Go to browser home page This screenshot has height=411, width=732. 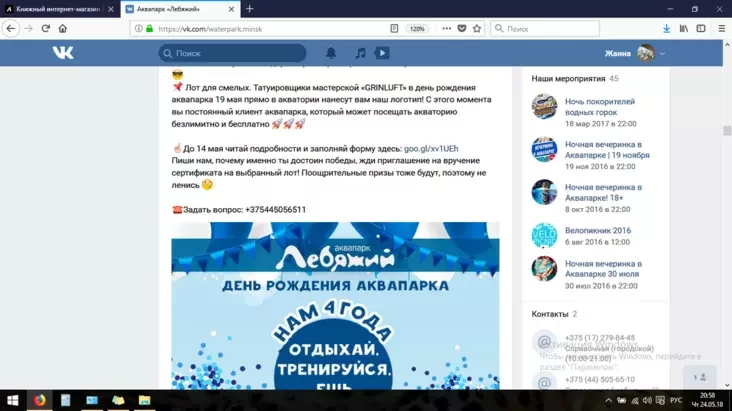point(65,28)
